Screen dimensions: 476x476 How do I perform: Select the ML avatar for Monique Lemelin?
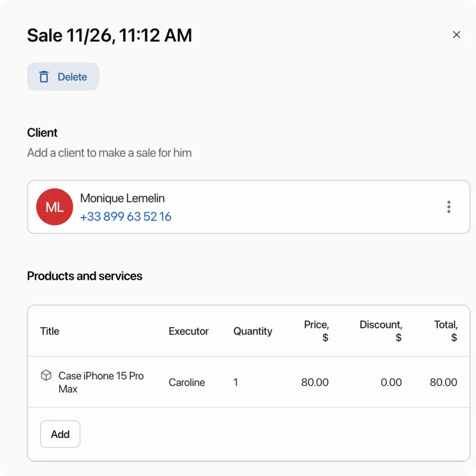pyautogui.click(x=54, y=207)
